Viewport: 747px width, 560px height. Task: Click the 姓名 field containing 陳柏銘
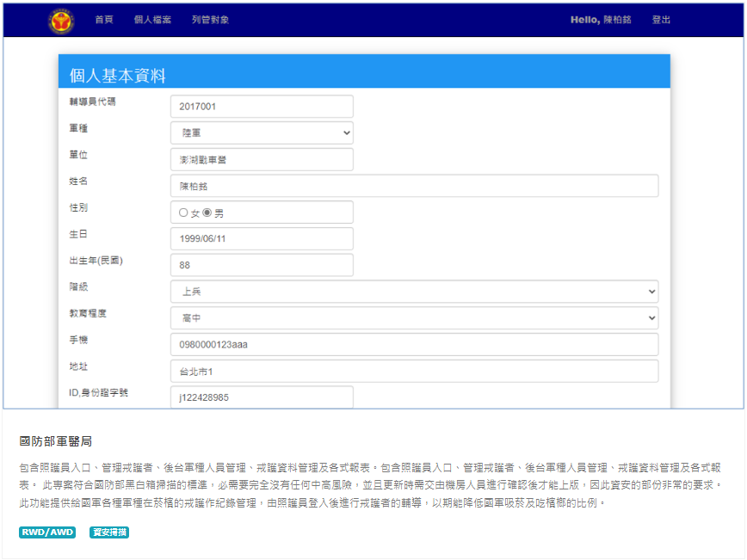coord(414,186)
